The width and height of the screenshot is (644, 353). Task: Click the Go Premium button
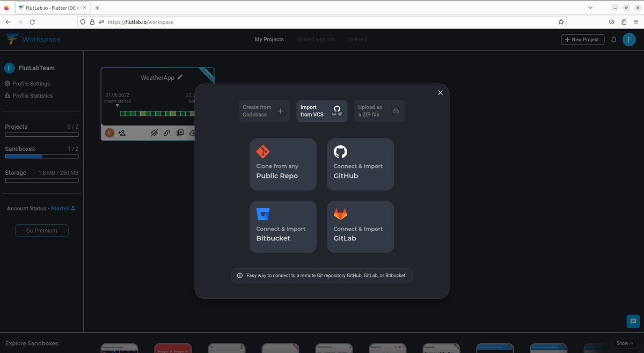coord(42,231)
